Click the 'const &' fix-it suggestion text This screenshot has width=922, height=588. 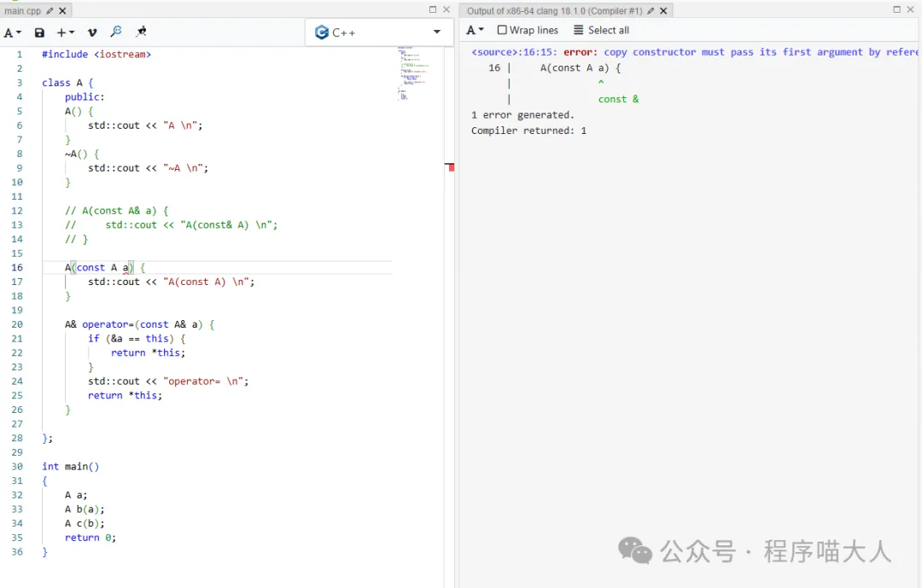click(x=619, y=99)
